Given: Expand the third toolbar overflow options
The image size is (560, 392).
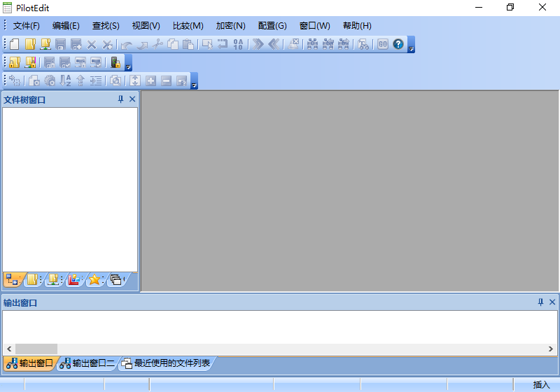Looking at the screenshot, I should (x=194, y=80).
